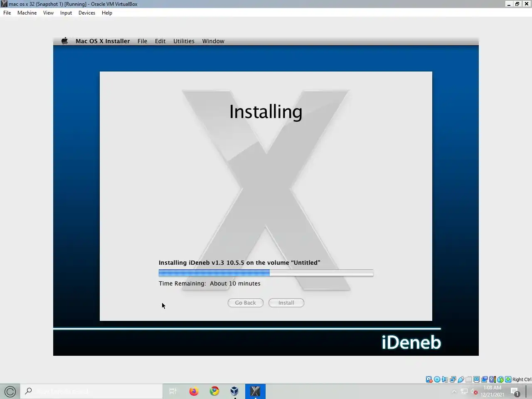532x399 pixels.
Task: Open the installer's Utilities menu
Action: coord(184,41)
